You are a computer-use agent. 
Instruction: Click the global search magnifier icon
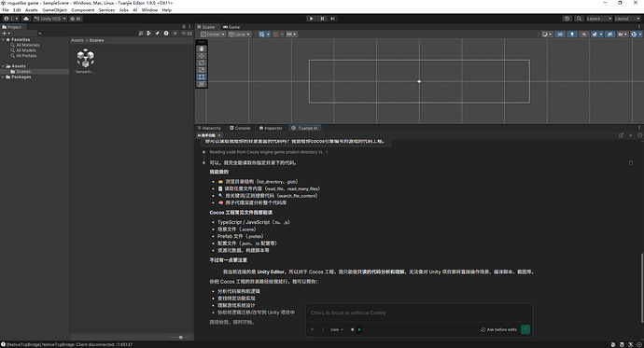(579, 19)
